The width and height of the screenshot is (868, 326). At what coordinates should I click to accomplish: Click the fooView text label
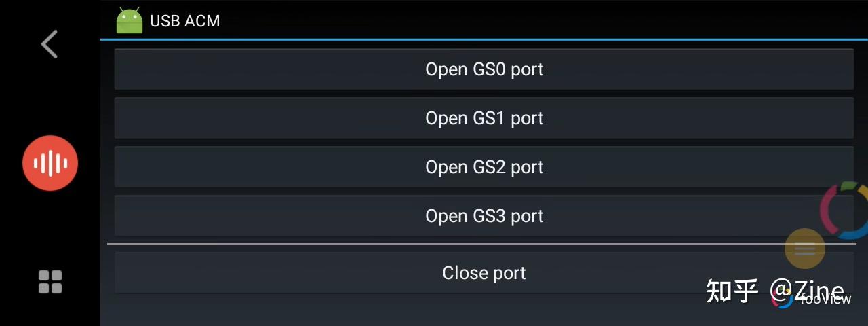click(825, 299)
